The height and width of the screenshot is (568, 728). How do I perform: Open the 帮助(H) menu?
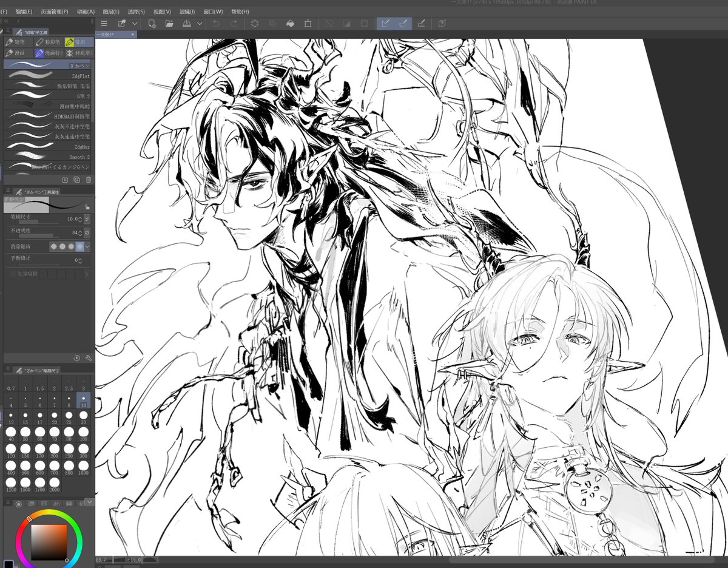240,12
